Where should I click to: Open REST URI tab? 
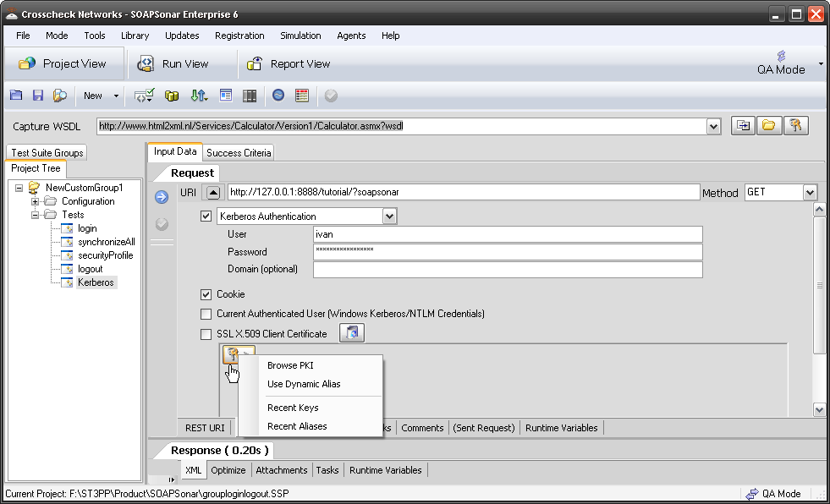pyautogui.click(x=205, y=428)
